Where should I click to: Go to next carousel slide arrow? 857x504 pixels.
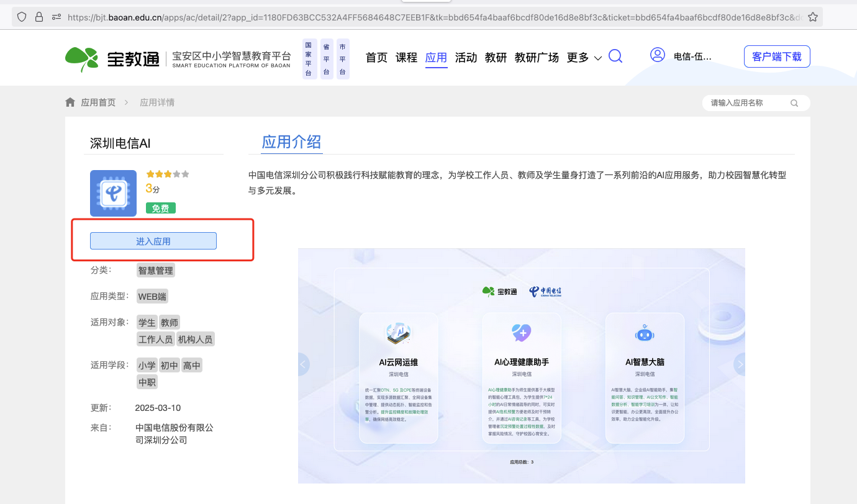tap(739, 364)
